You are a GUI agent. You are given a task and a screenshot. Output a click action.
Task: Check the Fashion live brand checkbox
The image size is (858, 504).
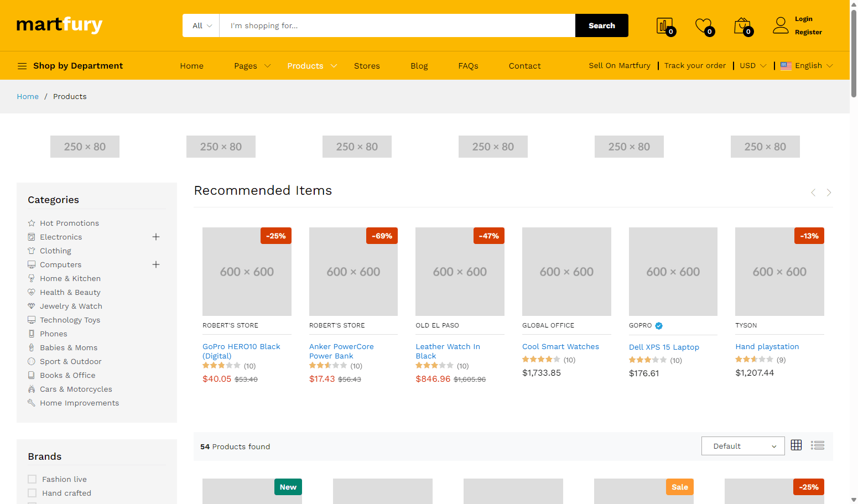point(32,479)
